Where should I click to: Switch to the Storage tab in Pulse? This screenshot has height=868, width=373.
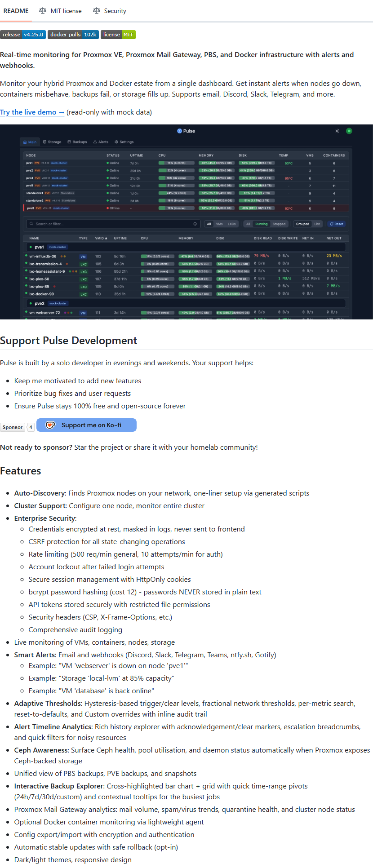pyautogui.click(x=52, y=142)
